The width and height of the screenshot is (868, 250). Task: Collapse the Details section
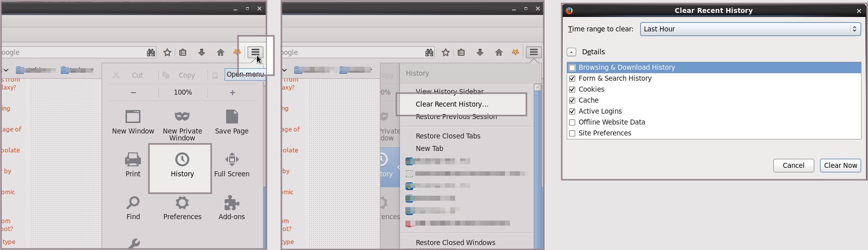click(x=572, y=52)
